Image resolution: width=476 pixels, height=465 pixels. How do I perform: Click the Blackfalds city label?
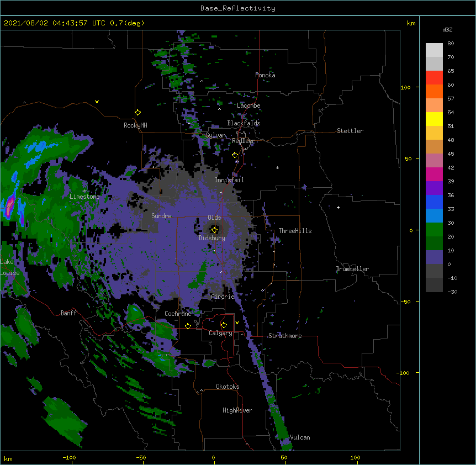point(244,123)
